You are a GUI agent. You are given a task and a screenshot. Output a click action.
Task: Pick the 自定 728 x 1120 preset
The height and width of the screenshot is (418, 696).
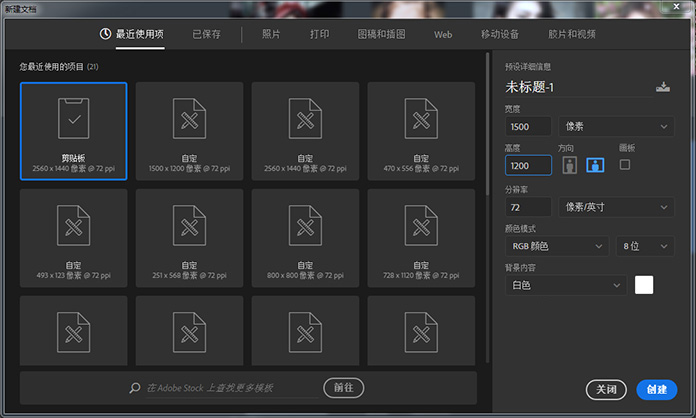pos(421,238)
